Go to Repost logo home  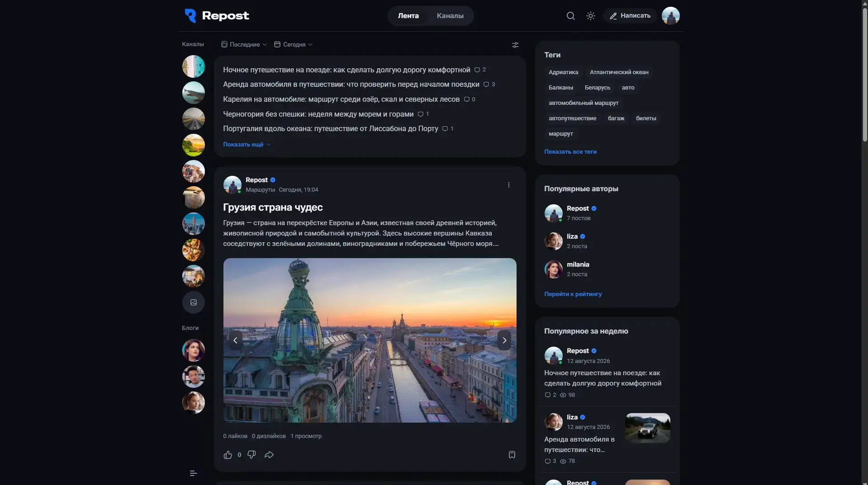[x=217, y=16]
